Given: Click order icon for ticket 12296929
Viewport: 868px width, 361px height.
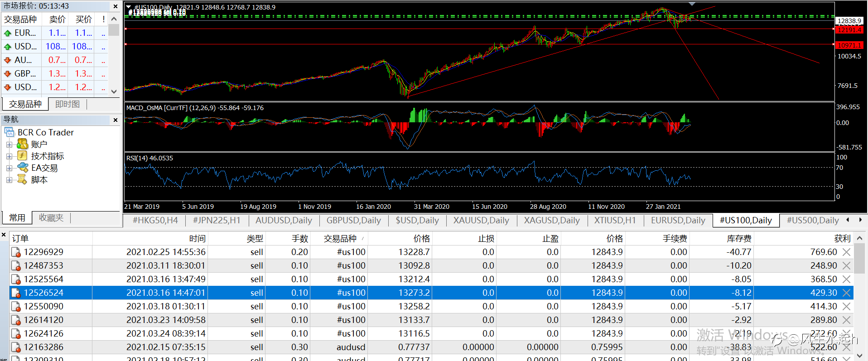Looking at the screenshot, I should [16, 252].
